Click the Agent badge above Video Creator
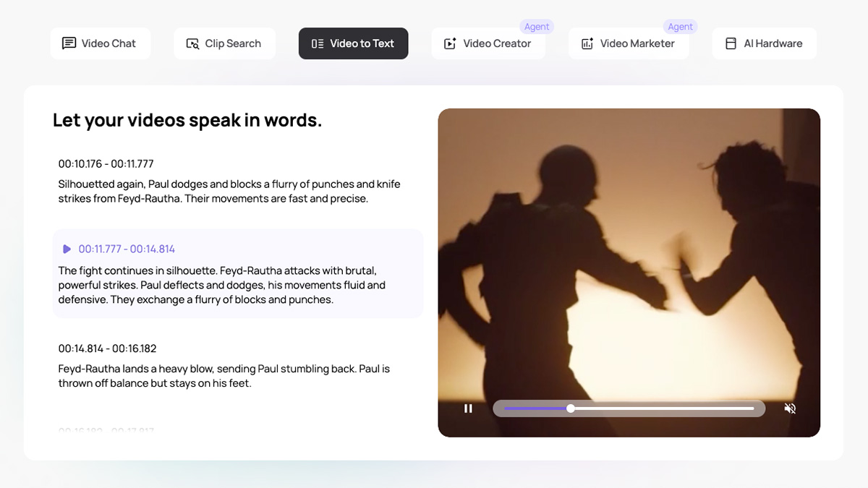The image size is (868, 488). [x=537, y=27]
